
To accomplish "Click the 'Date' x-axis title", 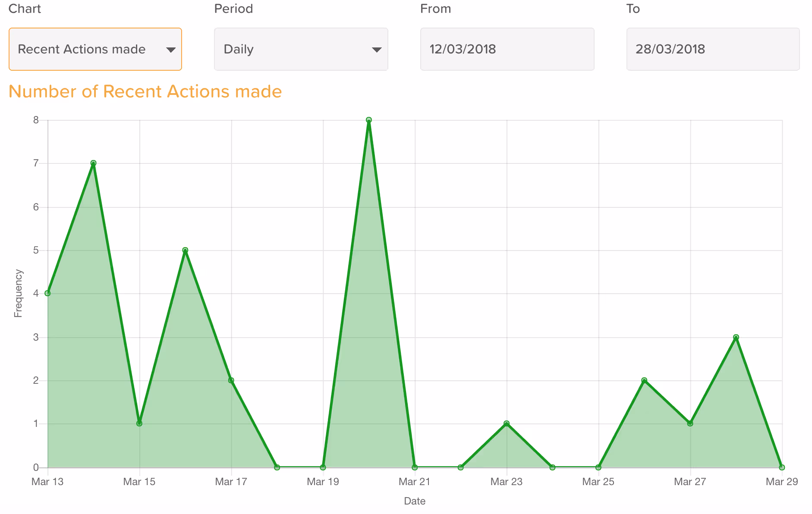I will click(x=415, y=501).
